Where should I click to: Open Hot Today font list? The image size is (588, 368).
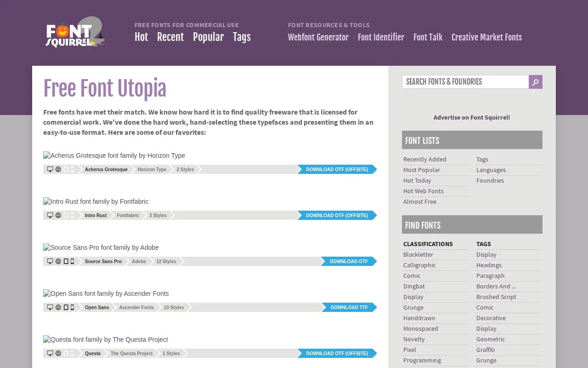click(x=417, y=180)
